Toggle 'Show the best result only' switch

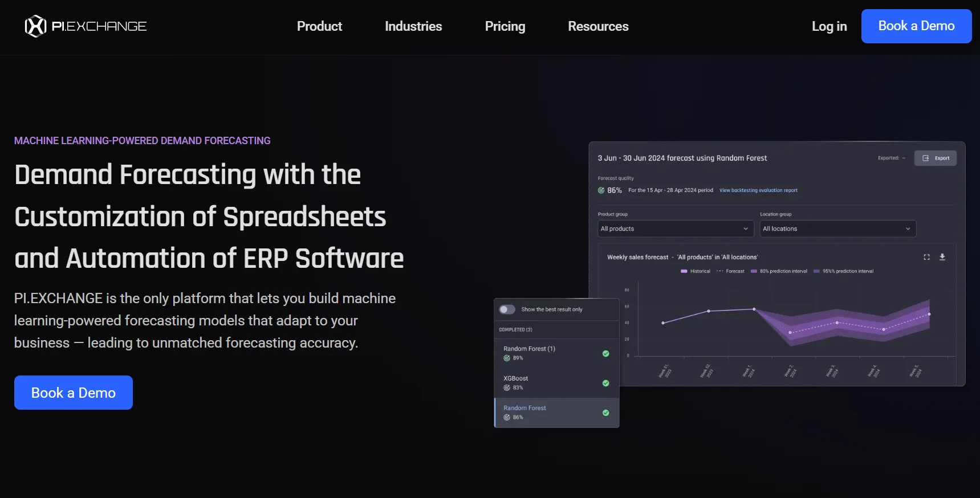coord(507,309)
